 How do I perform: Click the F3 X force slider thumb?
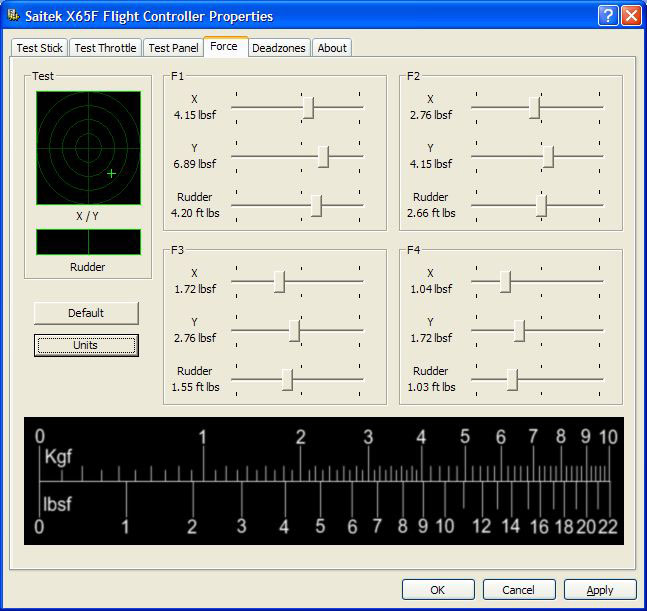(x=279, y=282)
